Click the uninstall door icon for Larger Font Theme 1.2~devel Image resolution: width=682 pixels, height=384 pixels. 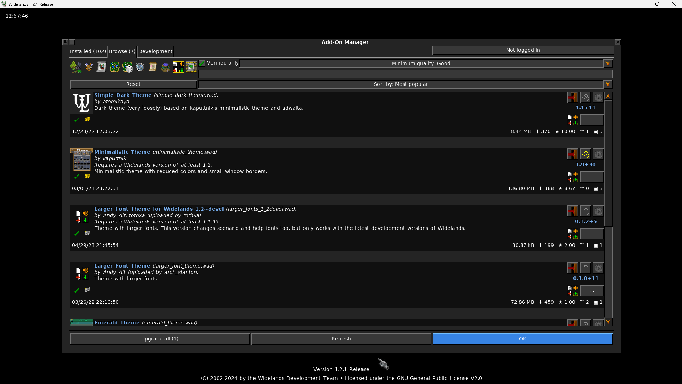(x=572, y=211)
